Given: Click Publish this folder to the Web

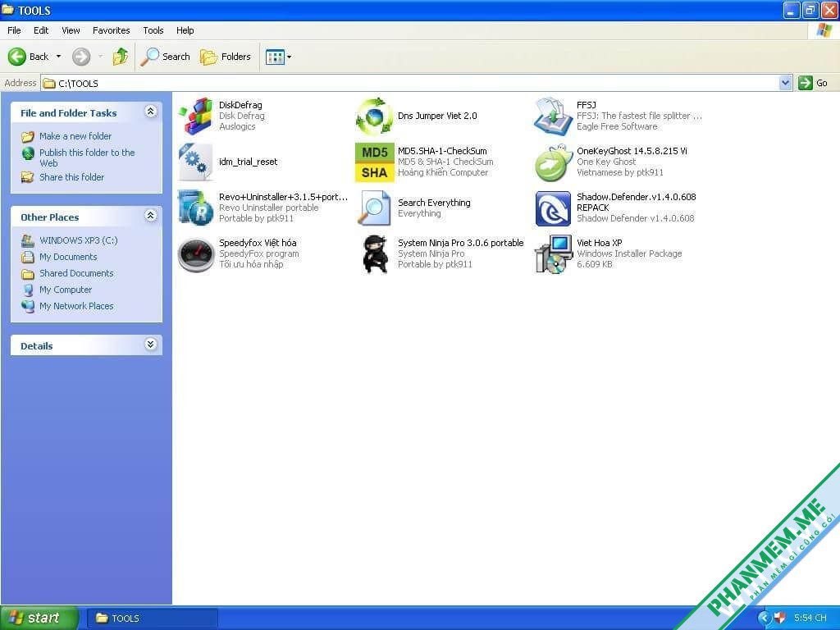Looking at the screenshot, I should click(x=87, y=157).
